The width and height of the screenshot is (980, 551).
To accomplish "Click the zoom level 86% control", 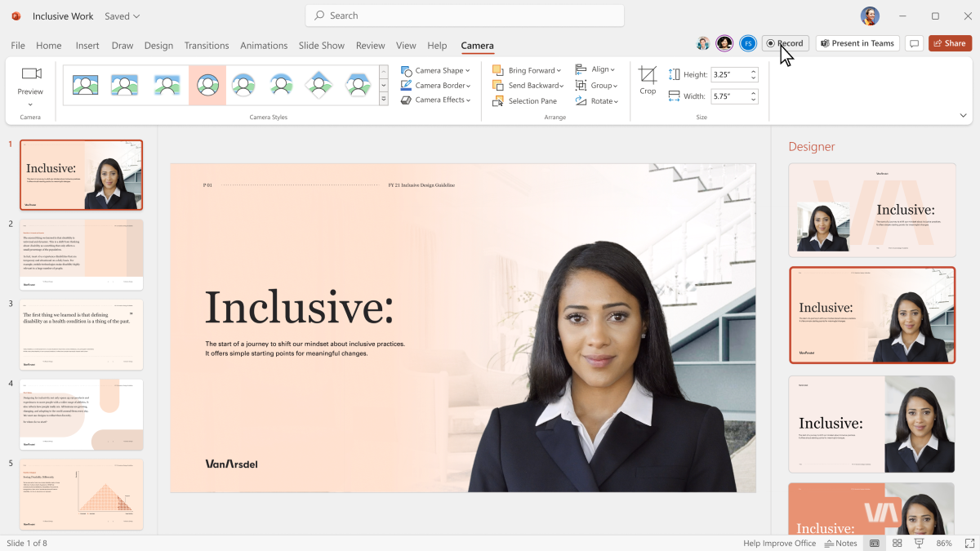I will coord(944,542).
